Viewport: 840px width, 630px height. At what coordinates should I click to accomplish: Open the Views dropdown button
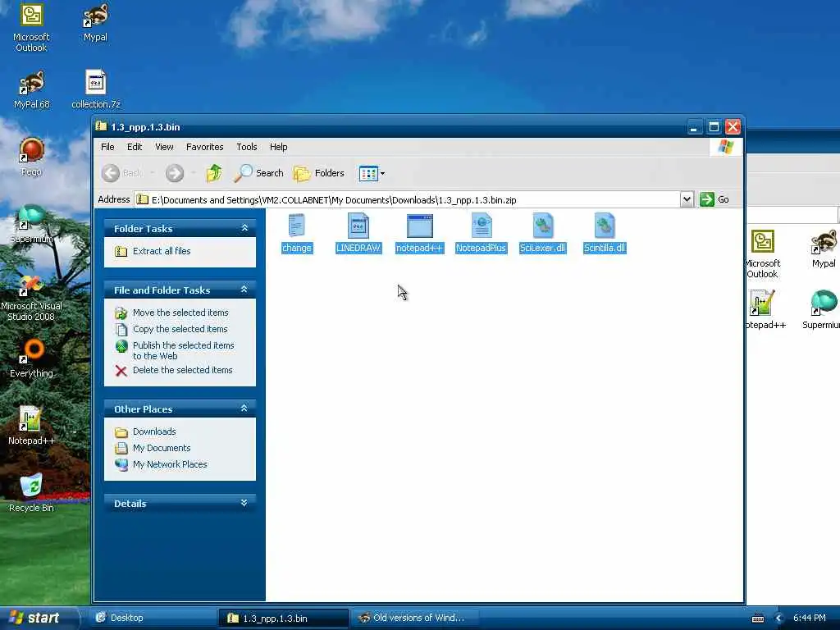[x=372, y=173]
